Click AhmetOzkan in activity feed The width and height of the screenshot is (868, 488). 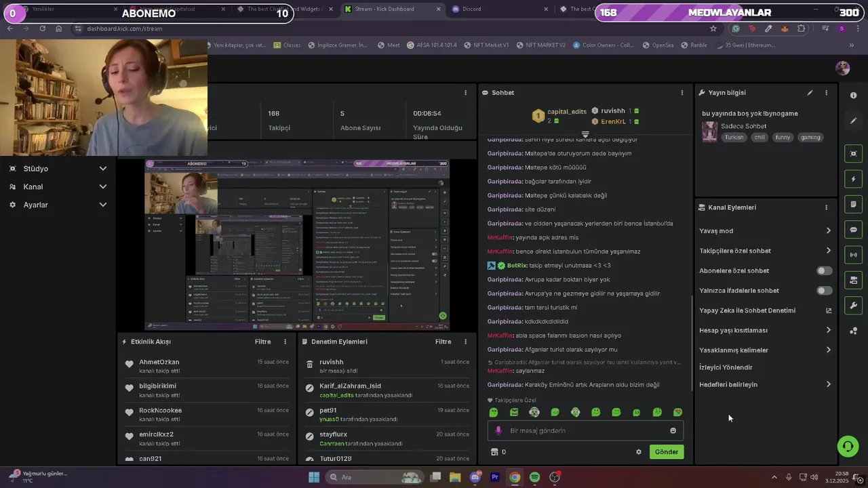coord(159,362)
